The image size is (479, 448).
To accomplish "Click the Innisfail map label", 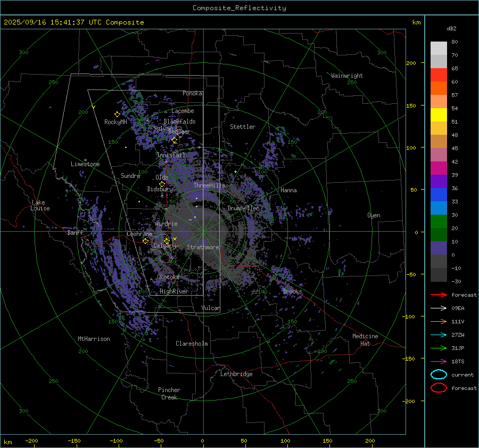I will [171, 155].
